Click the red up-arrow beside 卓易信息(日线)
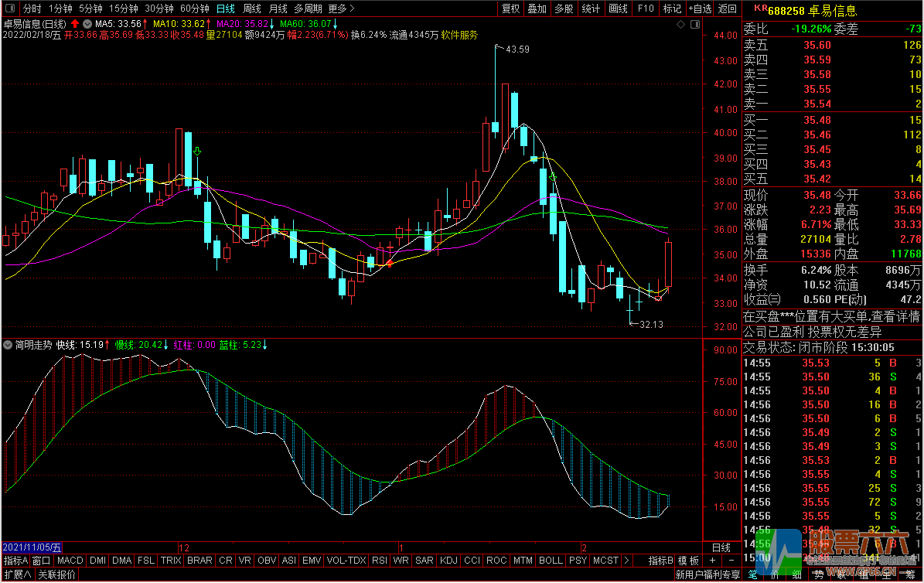The height and width of the screenshot is (583, 924). pyautogui.click(x=75, y=23)
